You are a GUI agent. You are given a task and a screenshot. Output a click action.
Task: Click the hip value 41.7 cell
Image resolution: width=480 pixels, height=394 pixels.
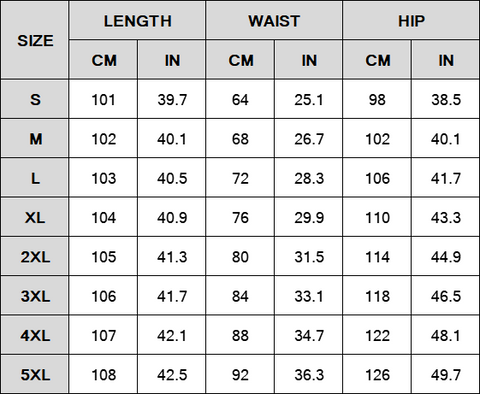(x=446, y=178)
